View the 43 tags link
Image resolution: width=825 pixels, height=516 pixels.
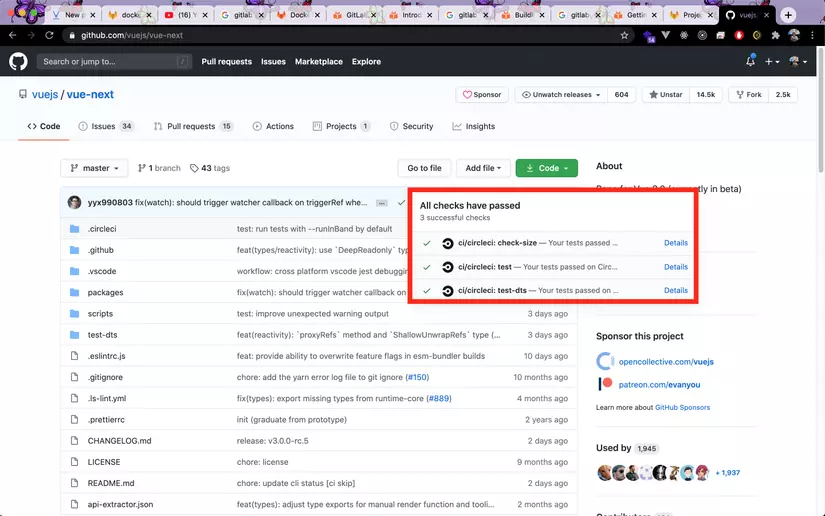tap(210, 168)
